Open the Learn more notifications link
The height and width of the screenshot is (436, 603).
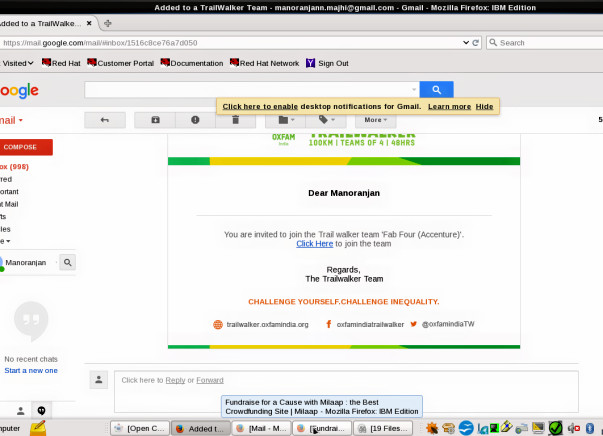[x=449, y=107]
